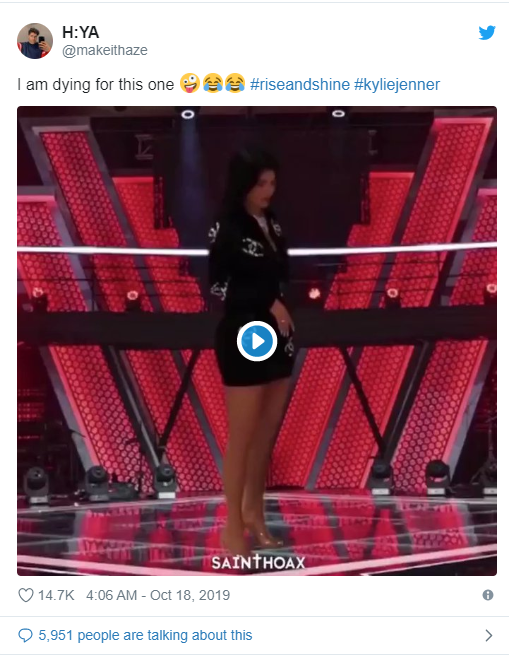Image resolution: width=509 pixels, height=655 pixels.
Task: Click the H:YA display name
Action: 80,32
